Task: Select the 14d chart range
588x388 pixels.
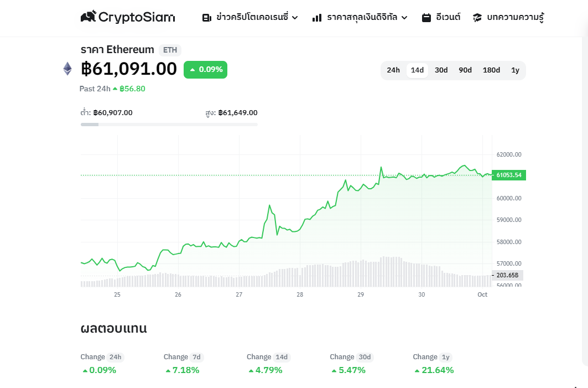Action: (418, 70)
